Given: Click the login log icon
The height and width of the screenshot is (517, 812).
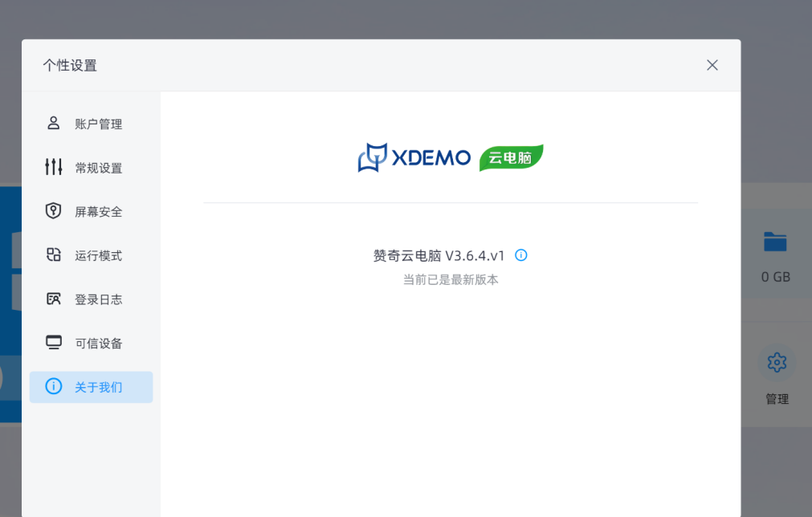Looking at the screenshot, I should pos(53,299).
